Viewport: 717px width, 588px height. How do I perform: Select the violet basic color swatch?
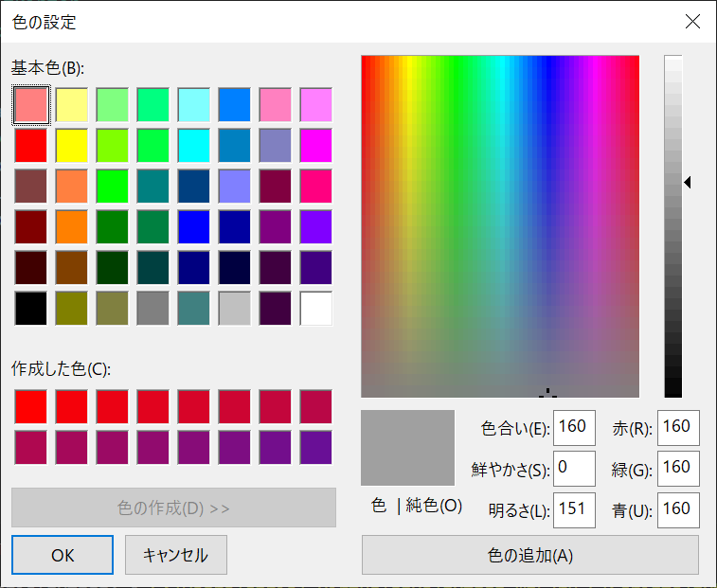click(316, 227)
